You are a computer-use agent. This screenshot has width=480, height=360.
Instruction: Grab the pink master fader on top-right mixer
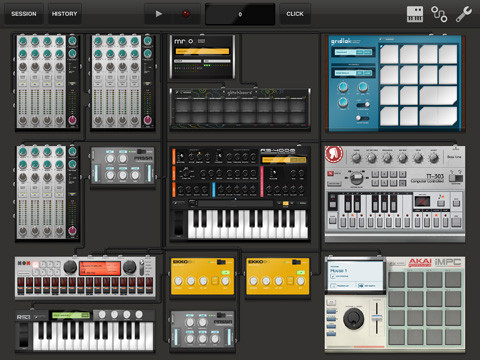(147, 120)
